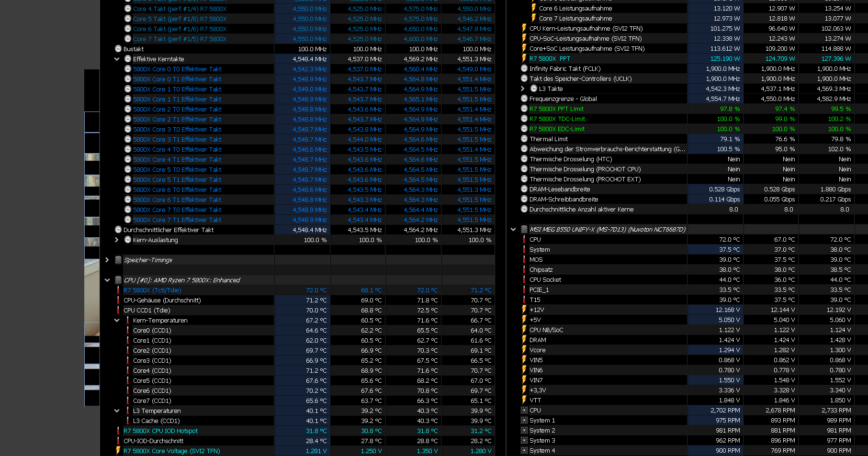
Task: Click the icon of DRAM-Lesebandbreite
Action: click(524, 189)
